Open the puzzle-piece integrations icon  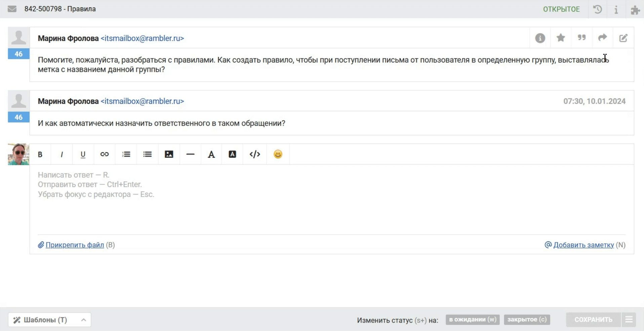[635, 10]
